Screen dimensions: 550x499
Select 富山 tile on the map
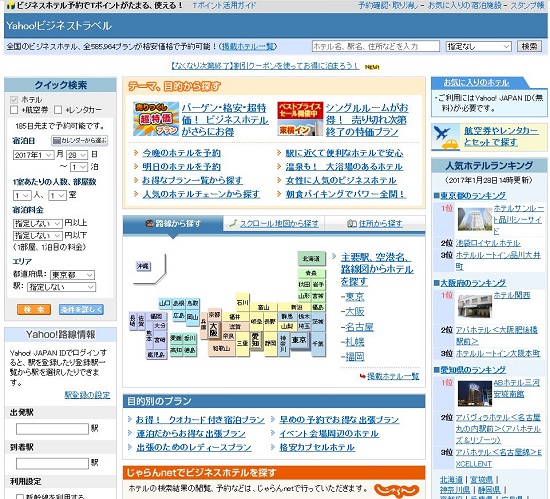(x=263, y=307)
